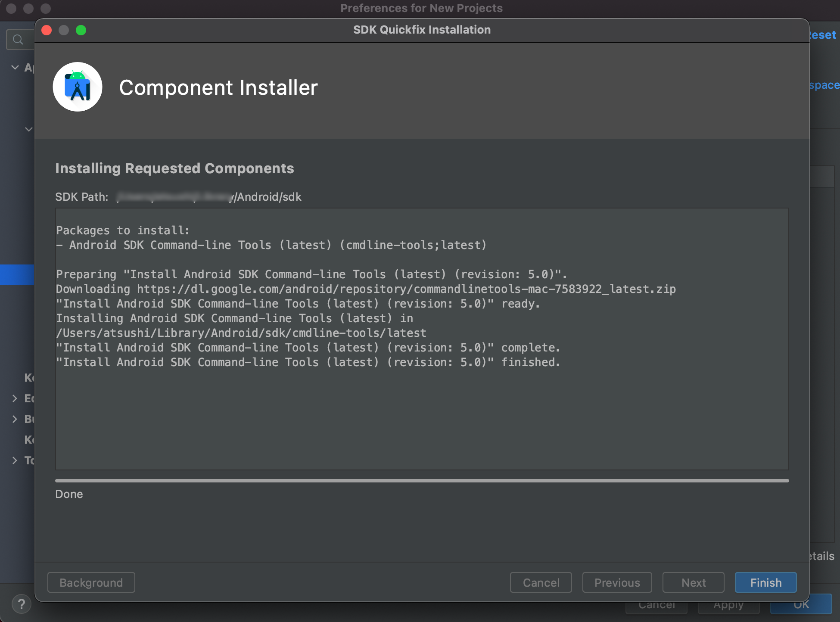Expand the 'Bu' sidebar tree item
The width and height of the screenshot is (840, 622).
coord(15,419)
